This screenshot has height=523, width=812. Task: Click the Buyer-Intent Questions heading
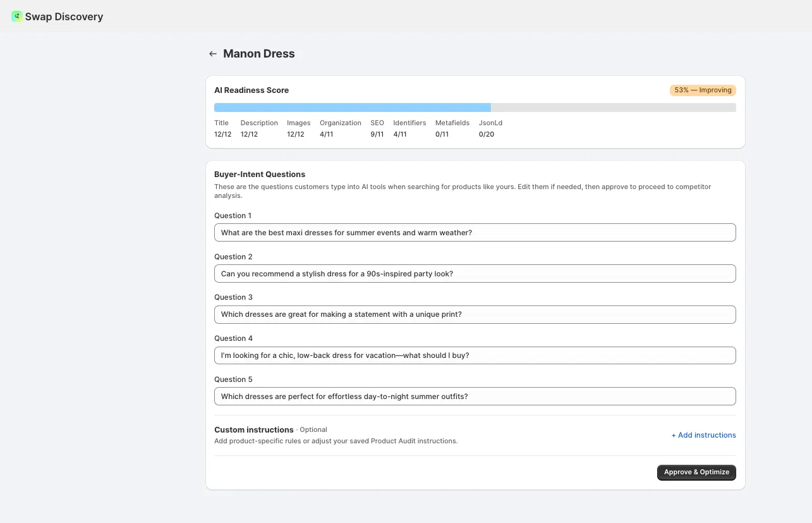(260, 175)
